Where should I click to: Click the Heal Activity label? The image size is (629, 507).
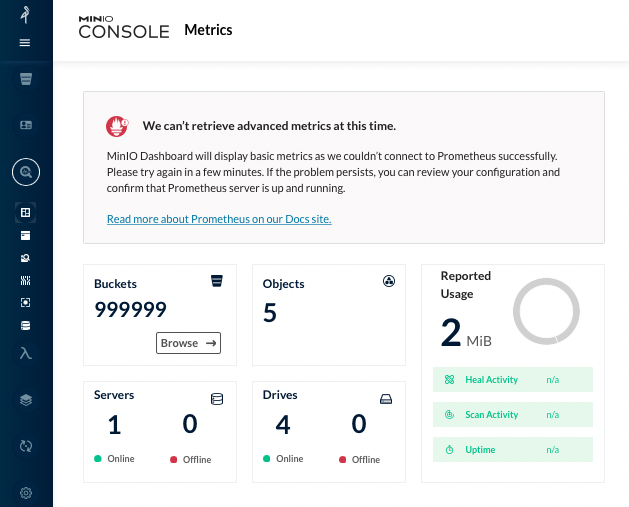click(x=491, y=379)
